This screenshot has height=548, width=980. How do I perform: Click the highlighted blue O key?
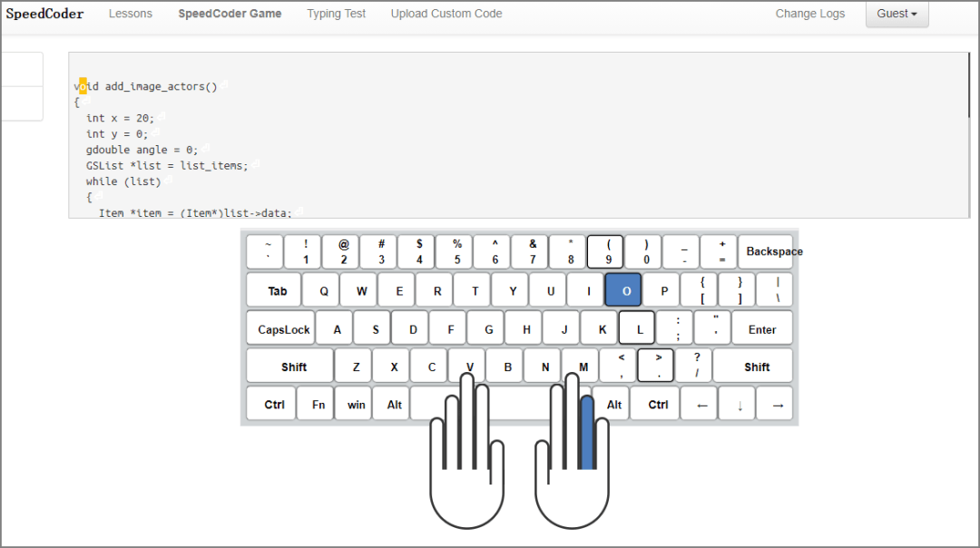point(625,290)
